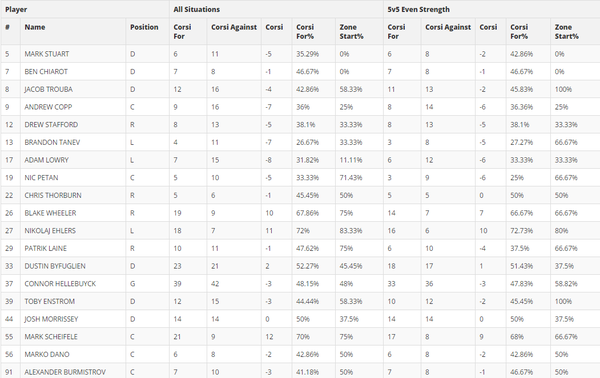Sort by All Situations Zone Start% header

tap(351, 32)
